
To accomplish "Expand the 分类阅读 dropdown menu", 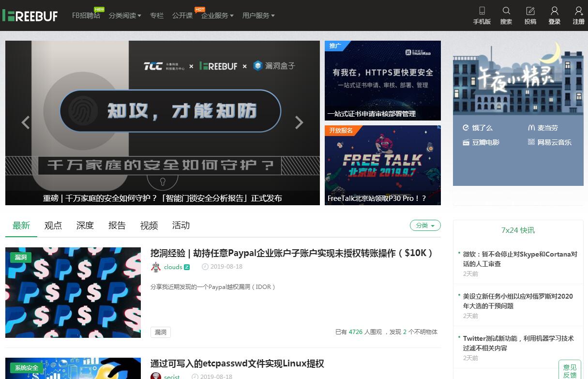I will (125, 15).
